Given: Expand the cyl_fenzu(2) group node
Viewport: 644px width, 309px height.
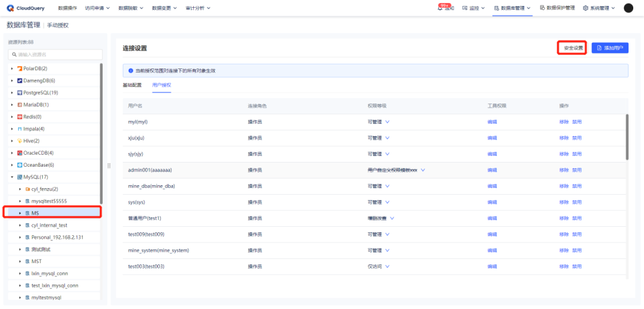Looking at the screenshot, I should coord(20,189).
